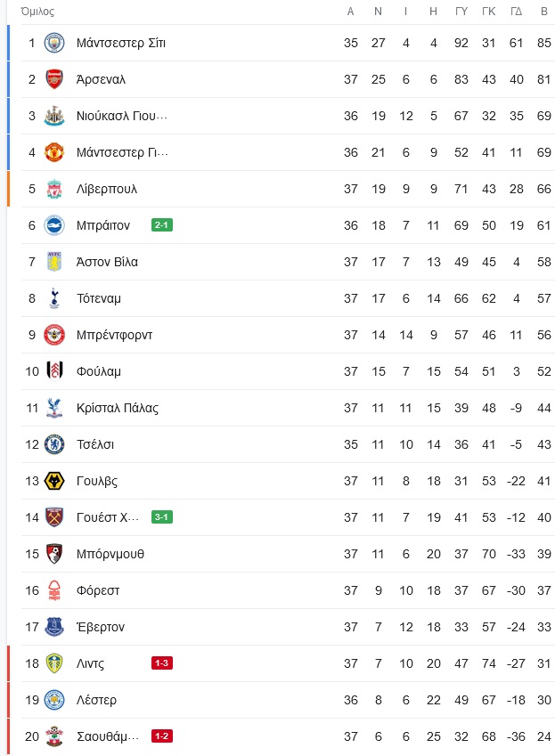Click the ΓΔ goal difference header
Image resolution: width=555 pixels, height=756 pixels.
pos(517,12)
